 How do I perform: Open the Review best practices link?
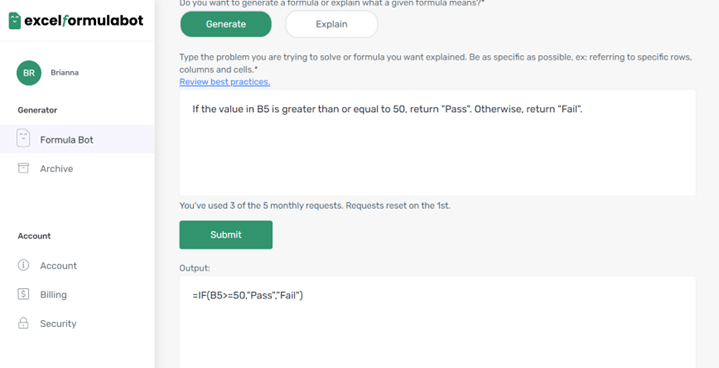click(x=225, y=82)
